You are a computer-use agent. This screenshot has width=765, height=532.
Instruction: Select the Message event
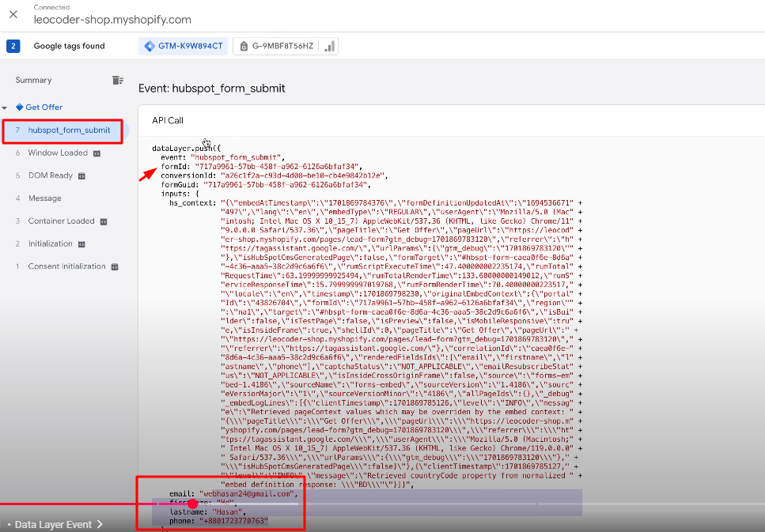click(44, 198)
